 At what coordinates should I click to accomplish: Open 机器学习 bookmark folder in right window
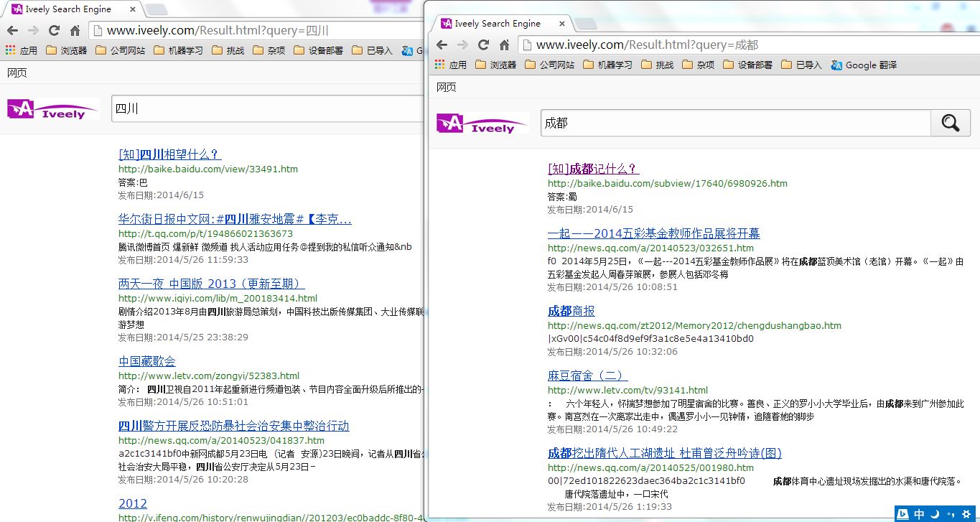point(607,65)
